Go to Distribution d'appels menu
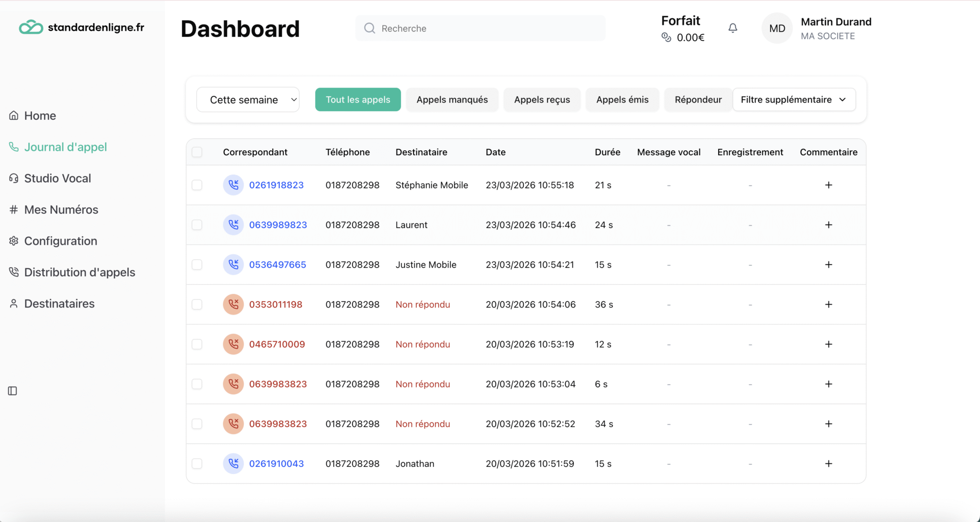980x522 pixels. (79, 272)
